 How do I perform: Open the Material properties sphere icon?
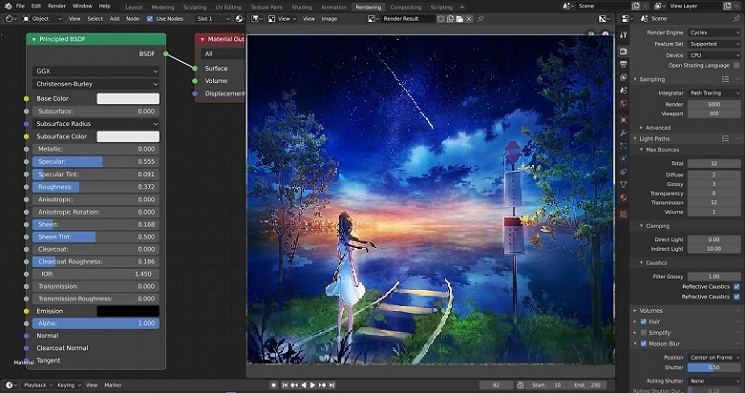[x=624, y=198]
